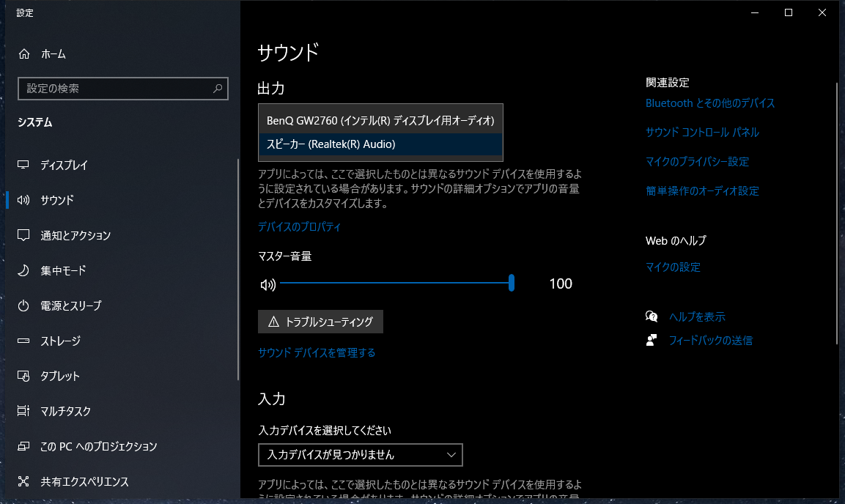
Task: Click the ストレージ drive icon
Action: [23, 341]
